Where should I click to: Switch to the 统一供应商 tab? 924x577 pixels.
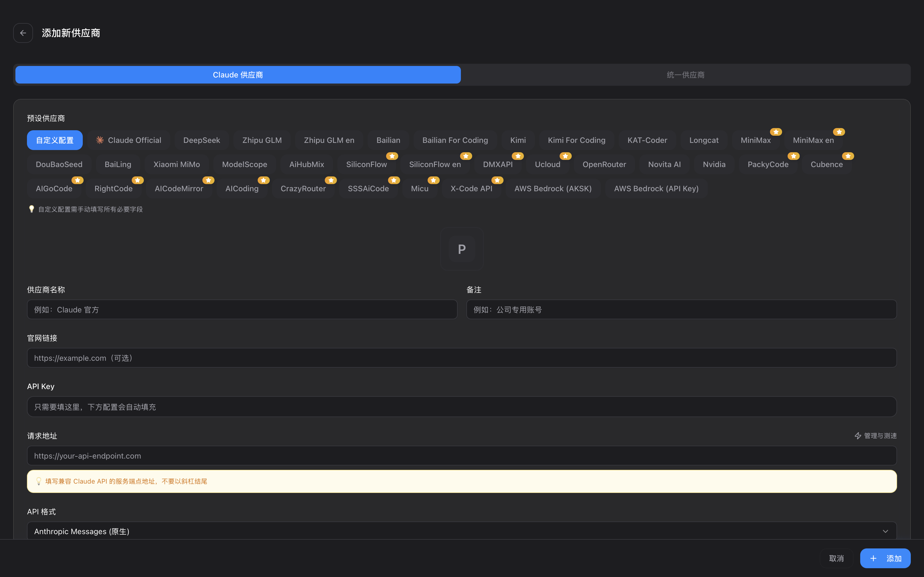[685, 75]
